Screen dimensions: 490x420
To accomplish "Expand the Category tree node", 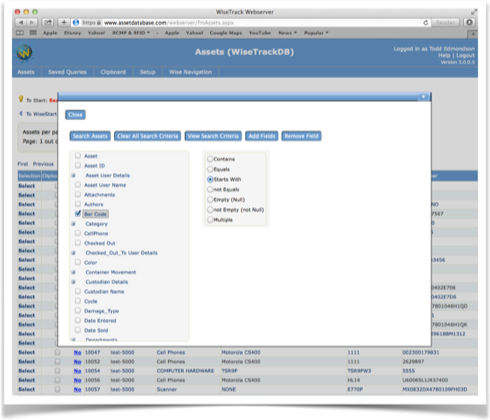I will pos(73,224).
